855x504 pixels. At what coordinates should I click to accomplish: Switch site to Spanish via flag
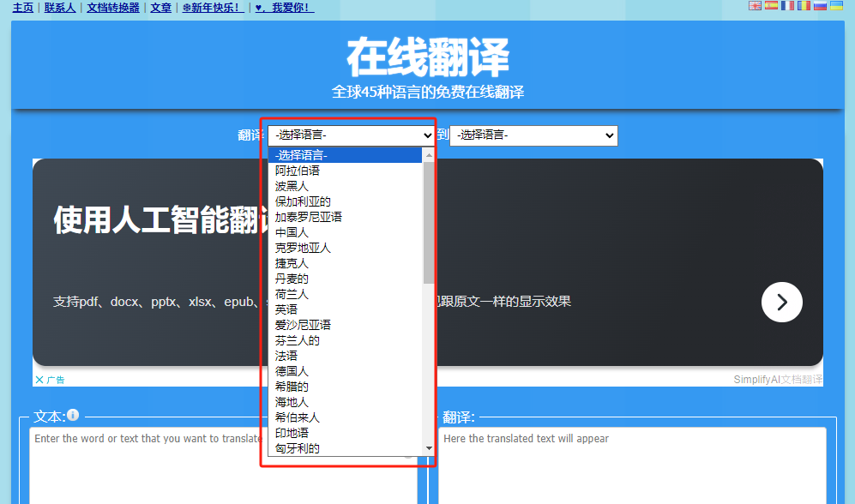(x=771, y=6)
